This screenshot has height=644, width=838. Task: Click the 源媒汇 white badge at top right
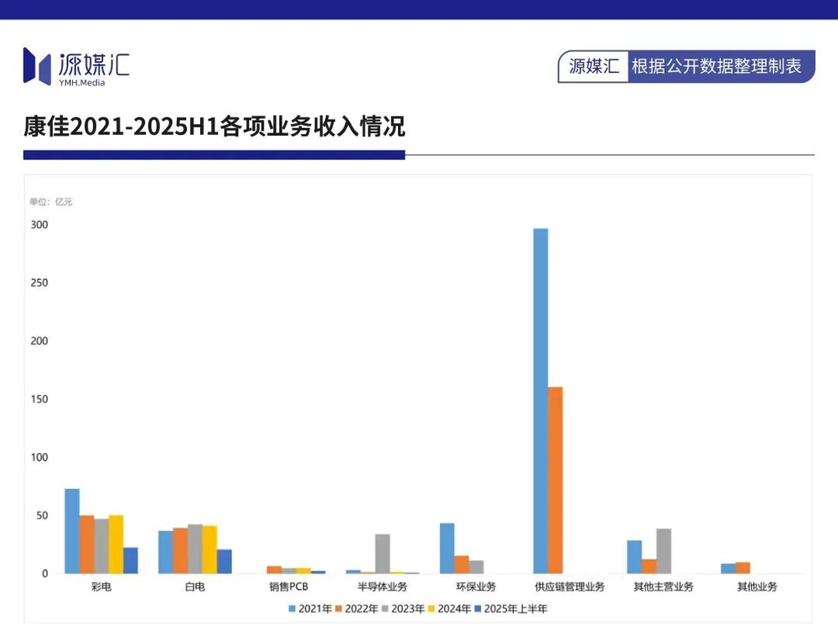(594, 66)
